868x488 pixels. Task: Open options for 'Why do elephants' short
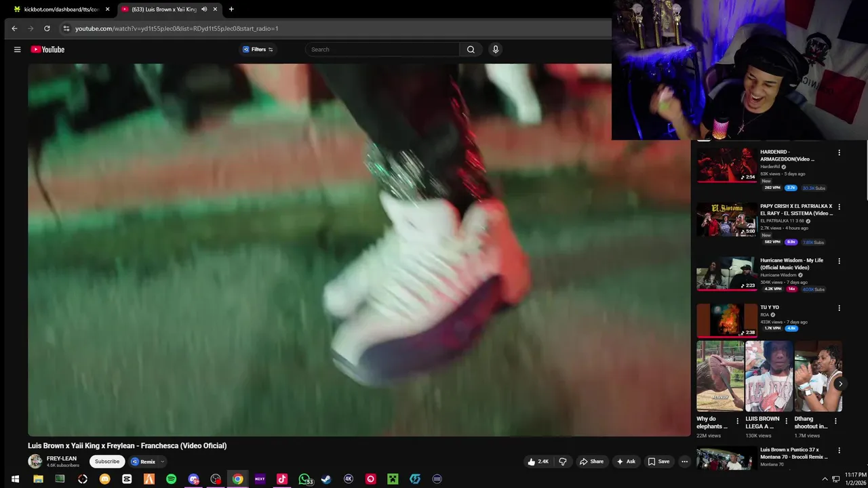click(x=738, y=421)
